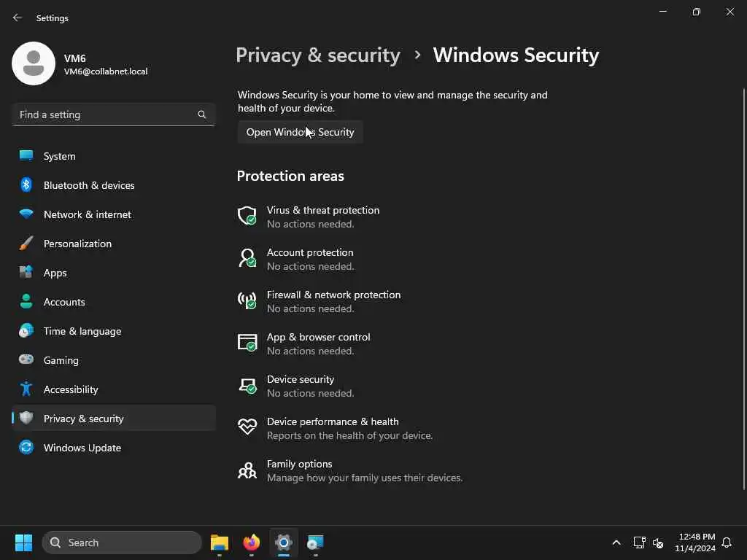
Task: Open the System settings page
Action: pyautogui.click(x=113, y=156)
